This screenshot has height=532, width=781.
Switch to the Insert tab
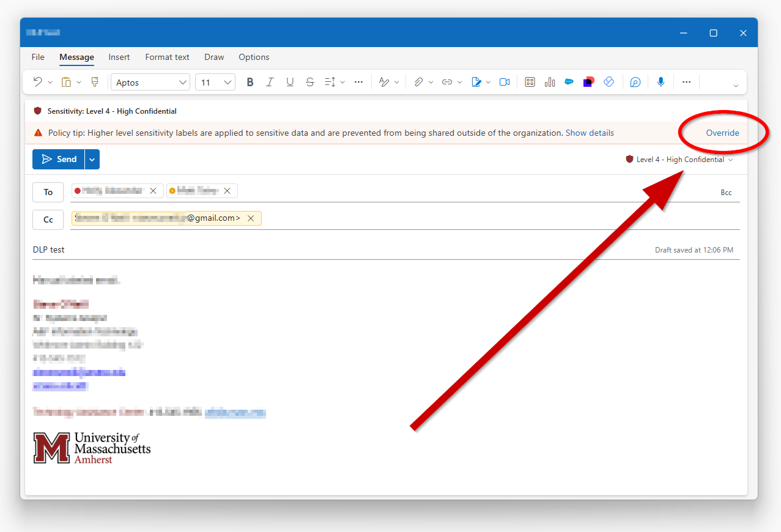pyautogui.click(x=119, y=57)
